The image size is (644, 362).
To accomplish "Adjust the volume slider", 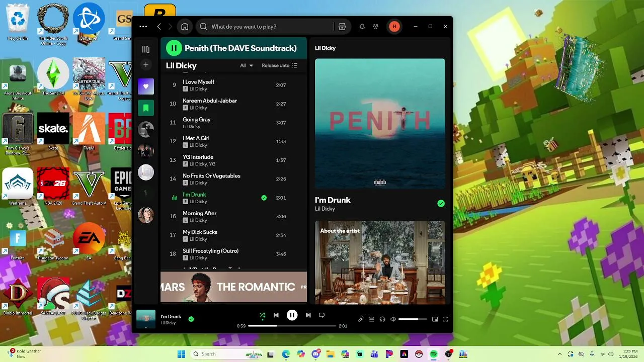I will point(413,319).
